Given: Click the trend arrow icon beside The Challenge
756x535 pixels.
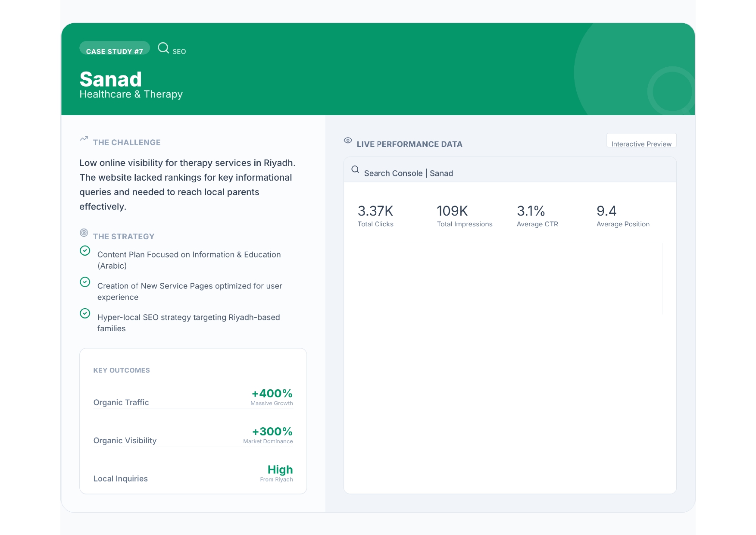Looking at the screenshot, I should pos(84,139).
